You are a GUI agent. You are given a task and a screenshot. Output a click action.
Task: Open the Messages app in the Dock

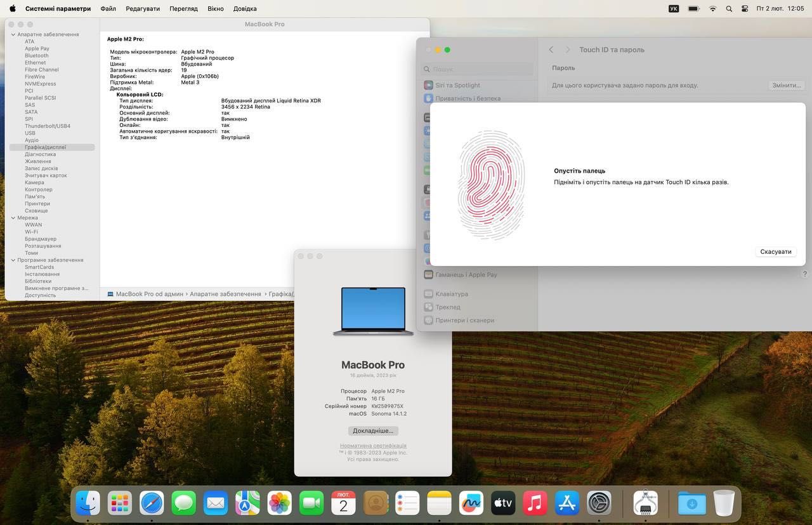(x=183, y=503)
